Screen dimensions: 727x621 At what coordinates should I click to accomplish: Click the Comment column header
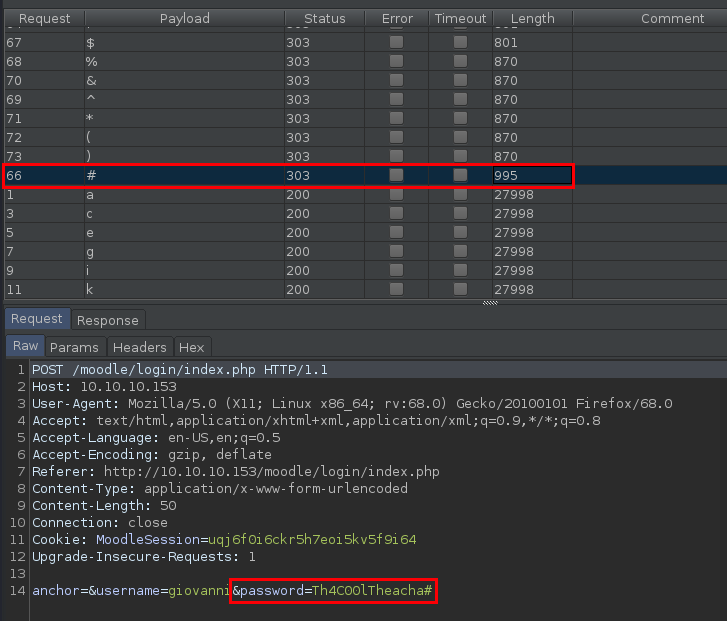(672, 19)
